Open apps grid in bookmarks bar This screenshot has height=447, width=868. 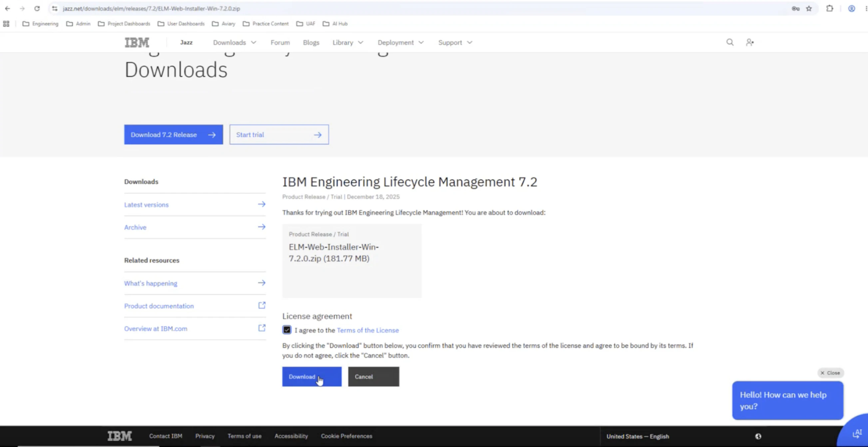[x=6, y=24]
